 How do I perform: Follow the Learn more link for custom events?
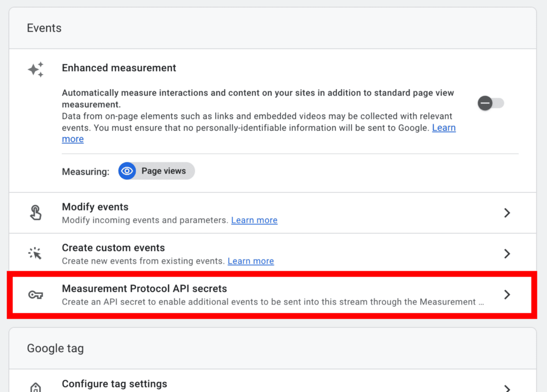[x=251, y=261]
